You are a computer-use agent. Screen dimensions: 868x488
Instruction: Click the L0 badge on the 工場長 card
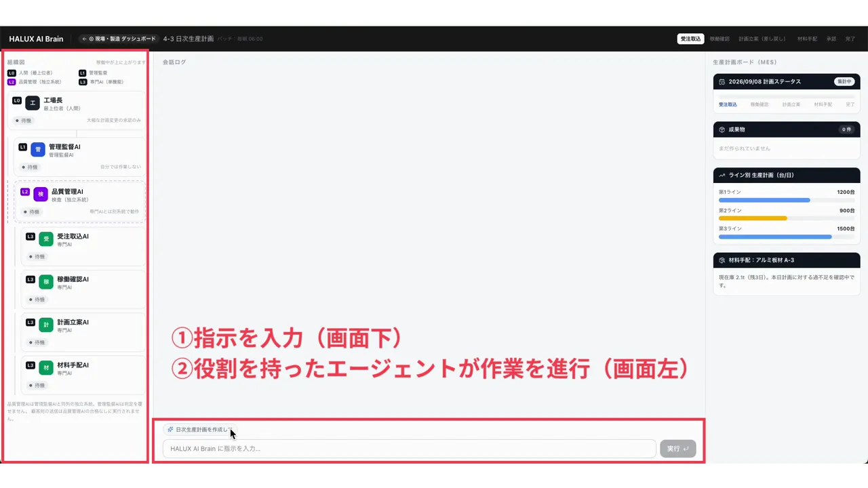pos(17,100)
